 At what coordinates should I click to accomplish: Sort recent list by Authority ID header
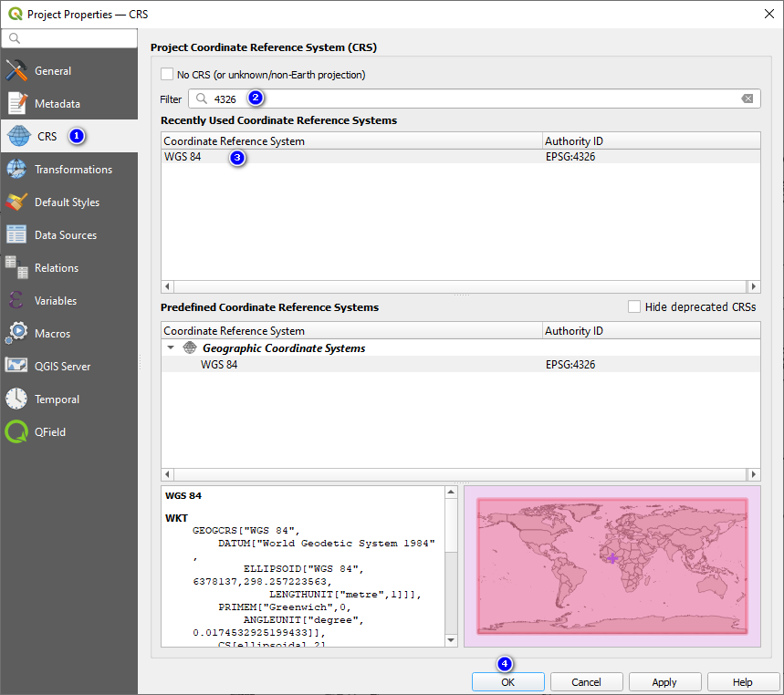pyautogui.click(x=652, y=140)
